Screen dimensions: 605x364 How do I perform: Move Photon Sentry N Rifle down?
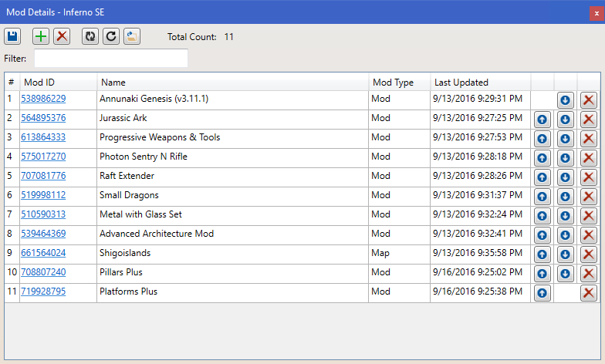(x=565, y=158)
